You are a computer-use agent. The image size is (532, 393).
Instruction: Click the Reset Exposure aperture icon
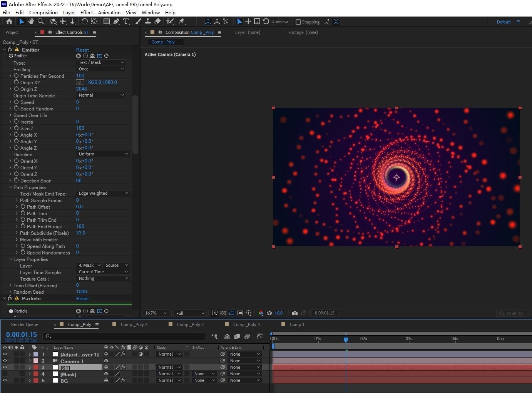point(269,313)
